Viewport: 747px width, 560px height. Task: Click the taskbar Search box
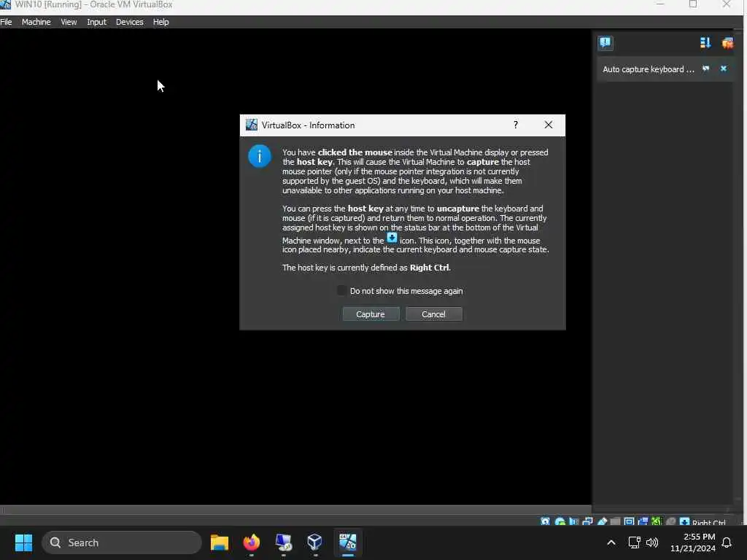click(x=122, y=542)
